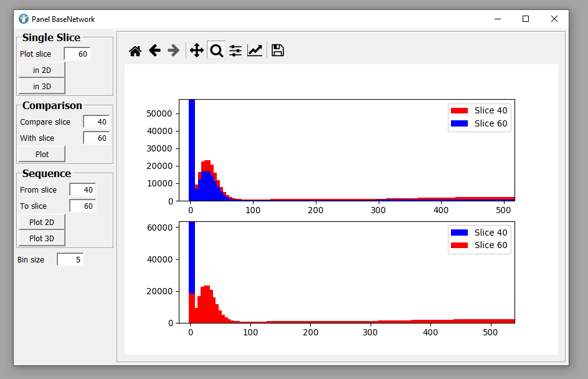The height and width of the screenshot is (379, 588).
Task: Click red Slice 40 legend swatch in top plot
Action: pyautogui.click(x=459, y=111)
